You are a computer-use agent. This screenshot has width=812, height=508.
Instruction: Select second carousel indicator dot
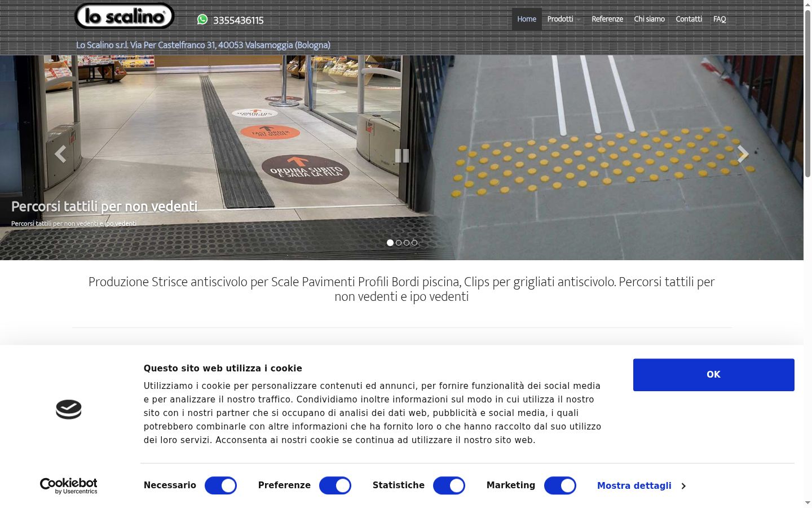[399, 243]
